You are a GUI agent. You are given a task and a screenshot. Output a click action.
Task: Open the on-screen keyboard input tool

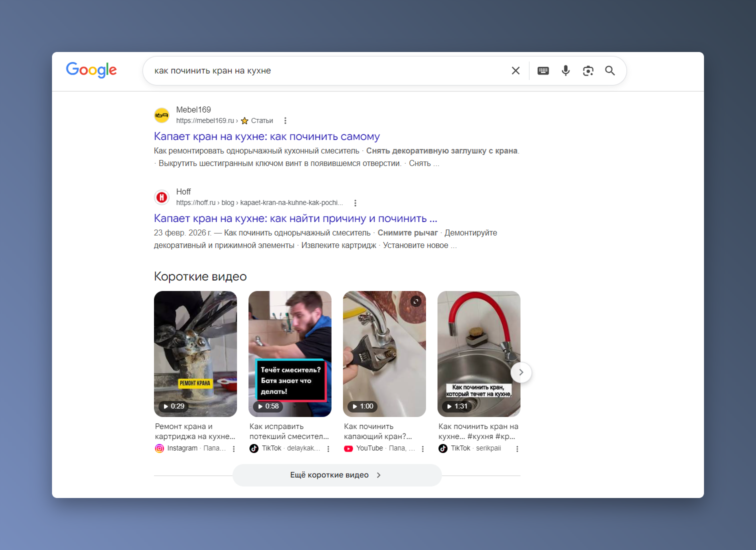543,71
